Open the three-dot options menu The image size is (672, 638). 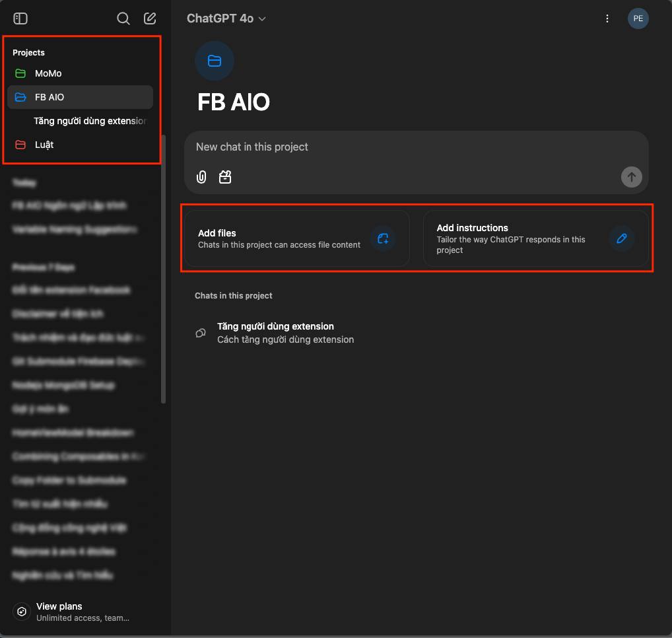coord(607,18)
